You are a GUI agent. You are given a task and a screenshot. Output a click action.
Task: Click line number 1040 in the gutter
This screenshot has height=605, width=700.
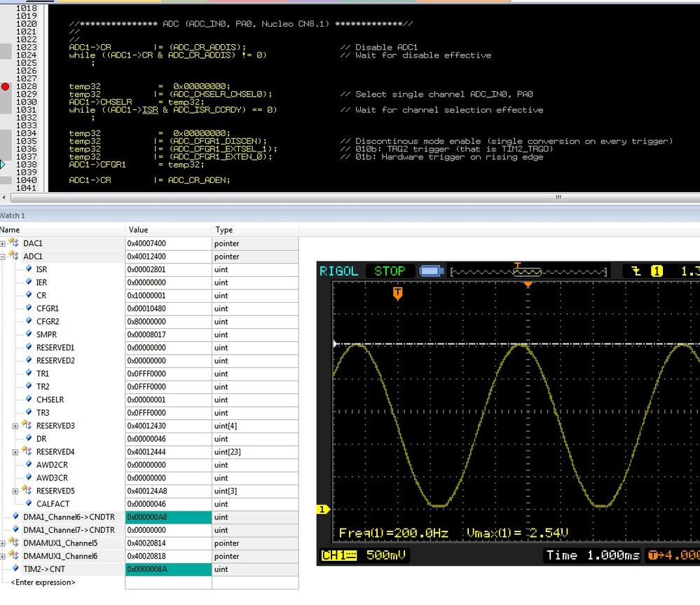(27, 180)
